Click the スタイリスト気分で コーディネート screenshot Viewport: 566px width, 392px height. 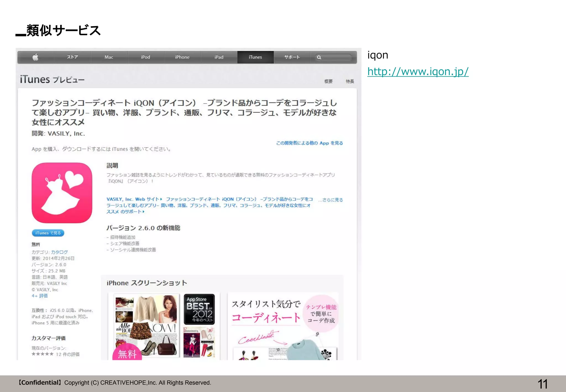tap(283, 326)
